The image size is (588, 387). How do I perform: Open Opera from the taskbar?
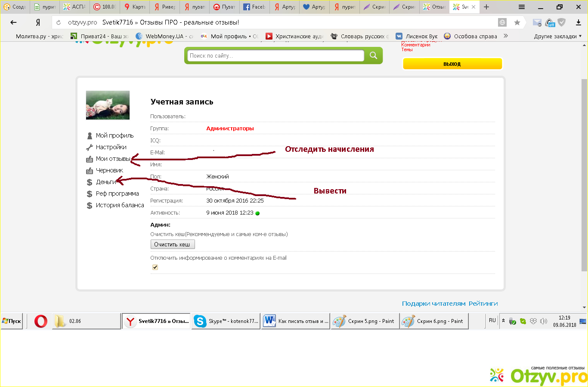point(41,321)
